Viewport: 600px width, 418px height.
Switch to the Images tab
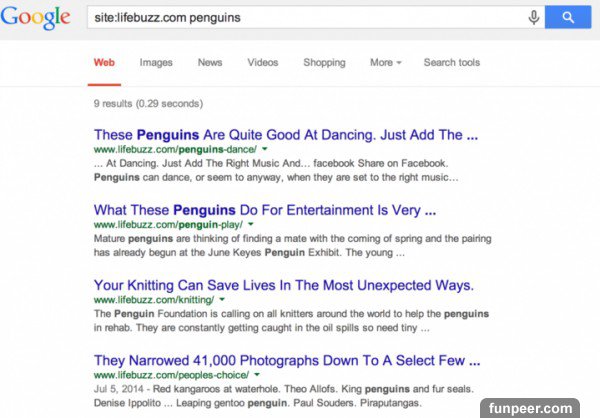coord(156,62)
